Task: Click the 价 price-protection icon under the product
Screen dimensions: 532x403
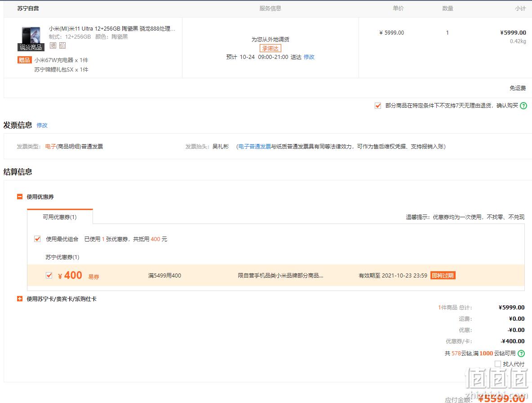Action: [x=62, y=45]
